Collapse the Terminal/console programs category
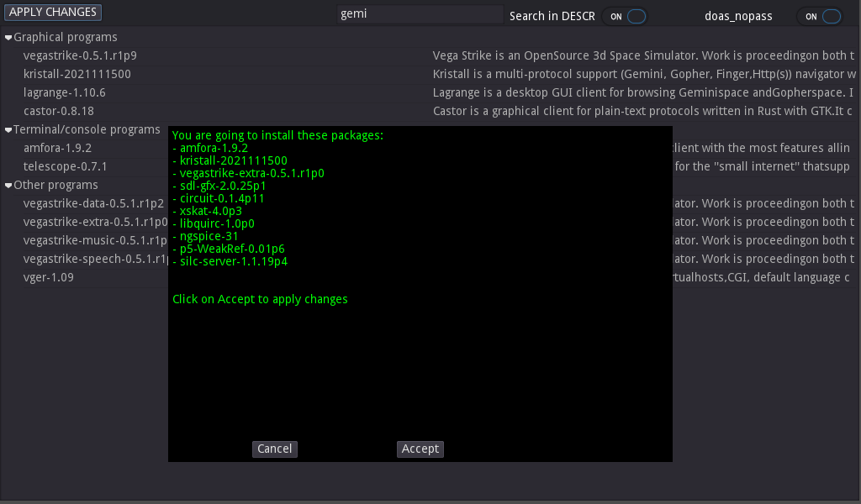 click(8, 130)
